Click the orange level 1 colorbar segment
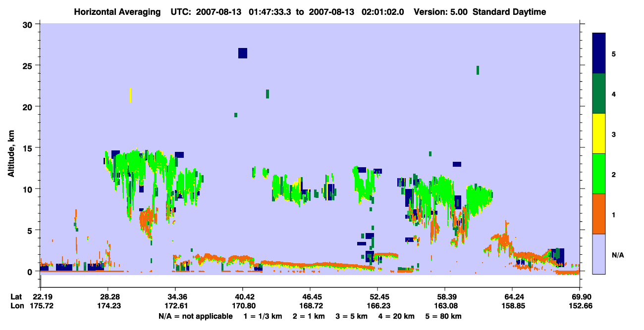 tap(599, 214)
